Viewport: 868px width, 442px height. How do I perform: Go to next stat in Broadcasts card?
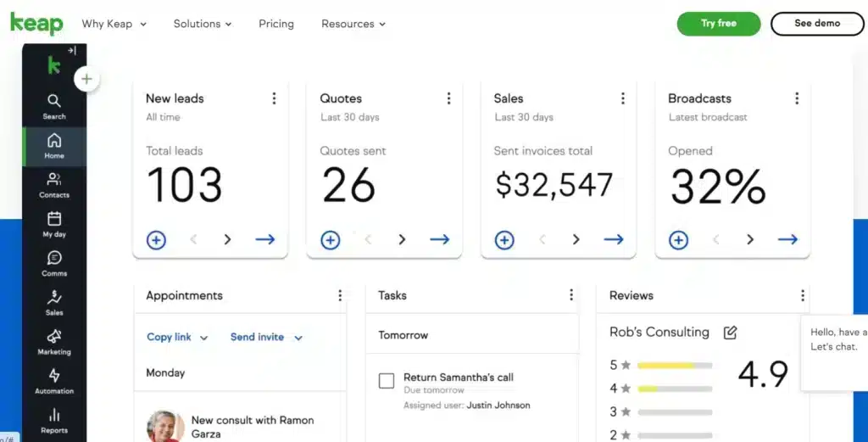[750, 239]
